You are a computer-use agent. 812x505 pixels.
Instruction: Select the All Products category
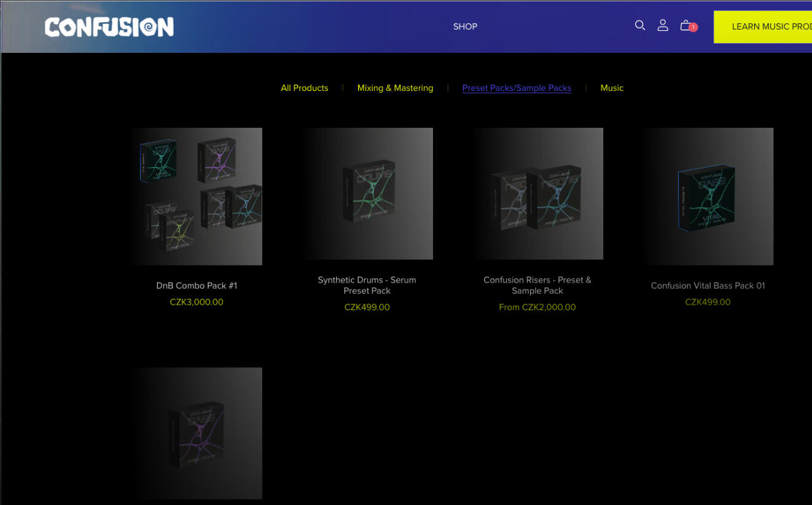point(304,88)
